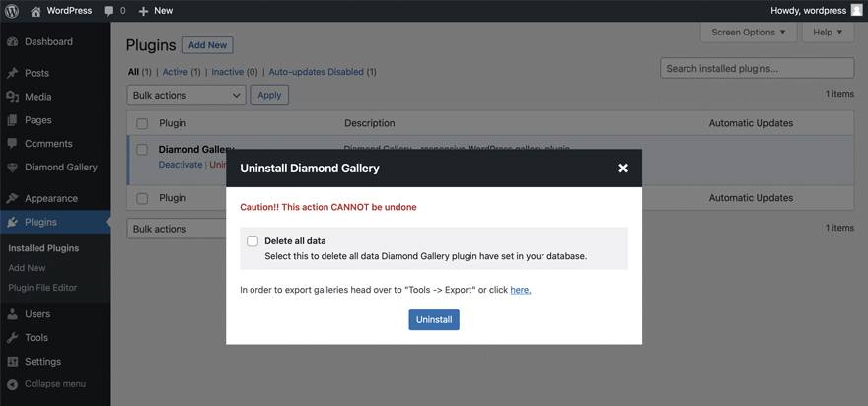Click the Collapse menu label

click(55, 384)
